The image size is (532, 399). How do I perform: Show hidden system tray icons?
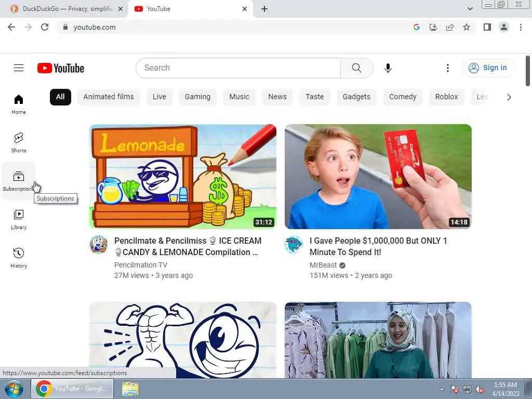[442, 389]
